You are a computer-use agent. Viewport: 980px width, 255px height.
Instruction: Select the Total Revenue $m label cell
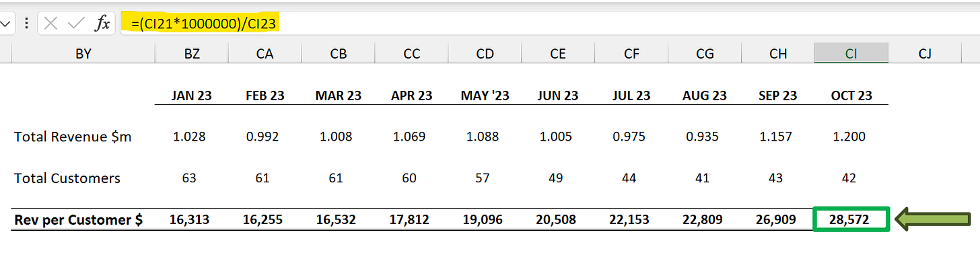click(73, 137)
